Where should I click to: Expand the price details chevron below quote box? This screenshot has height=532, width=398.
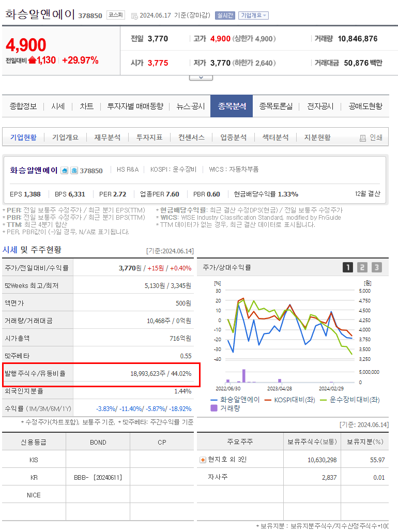(201, 78)
